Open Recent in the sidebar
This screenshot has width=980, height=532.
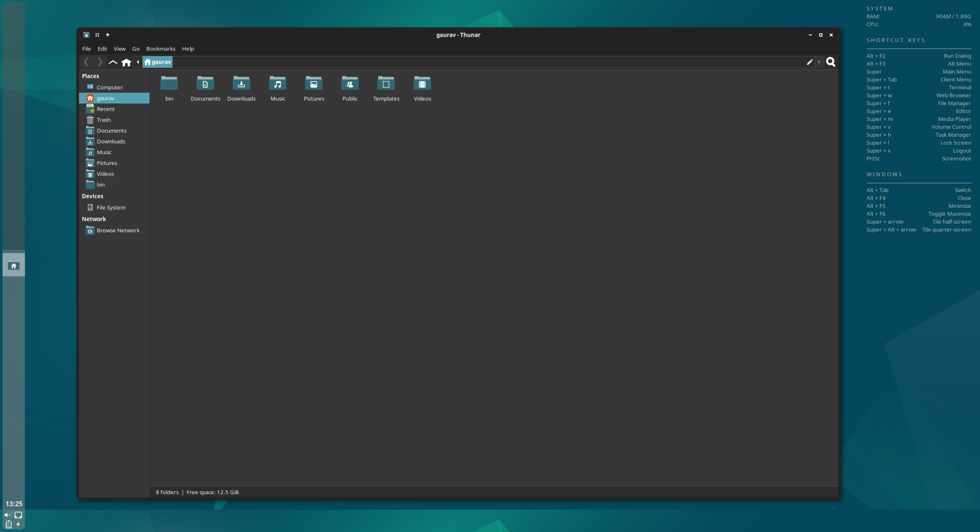coord(114,109)
